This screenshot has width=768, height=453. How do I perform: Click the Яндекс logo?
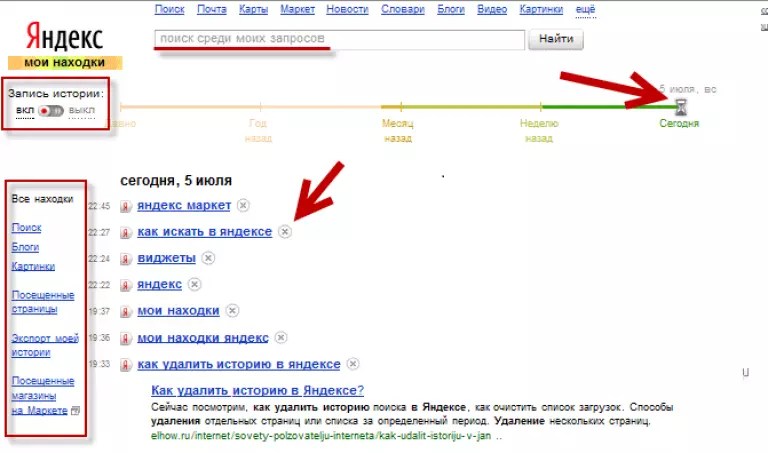64,37
